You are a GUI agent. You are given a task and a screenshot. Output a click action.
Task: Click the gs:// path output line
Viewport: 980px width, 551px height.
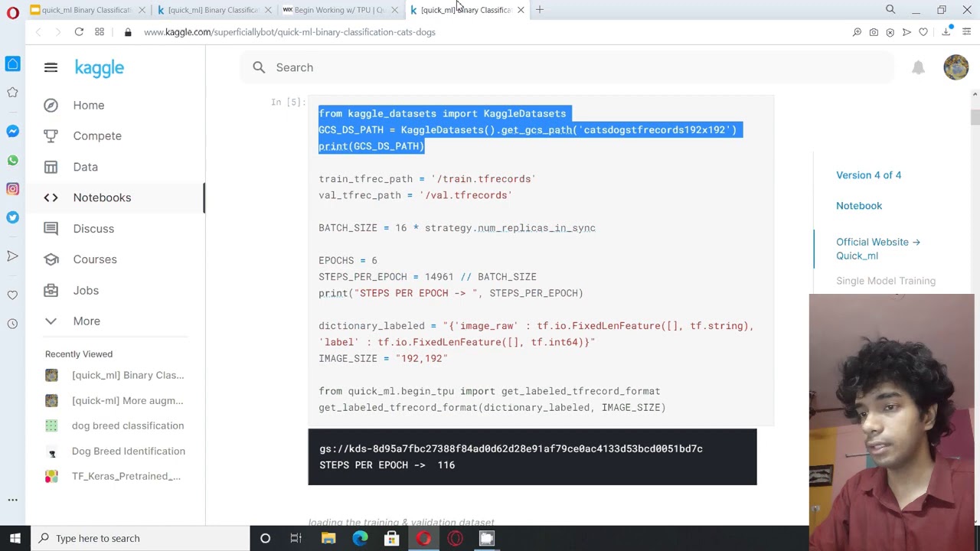(511, 448)
